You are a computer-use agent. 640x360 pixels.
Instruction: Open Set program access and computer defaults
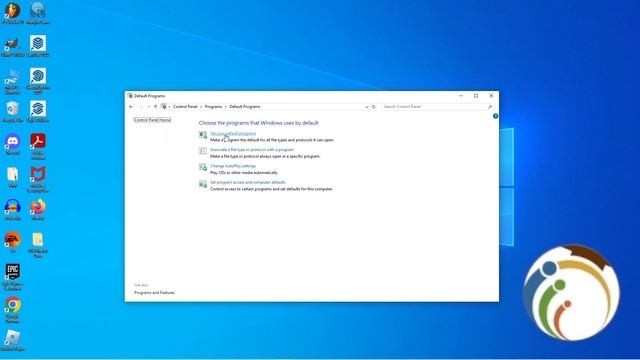(248, 182)
